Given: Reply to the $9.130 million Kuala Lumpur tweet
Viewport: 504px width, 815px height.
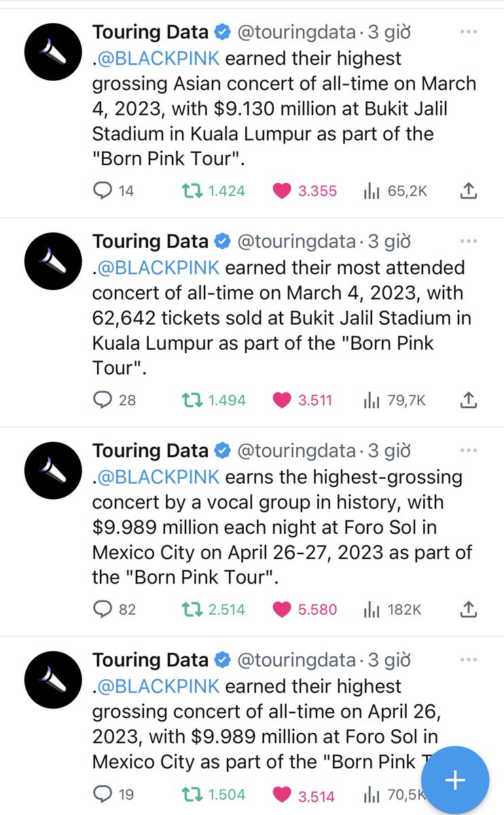Looking at the screenshot, I should click(102, 192).
